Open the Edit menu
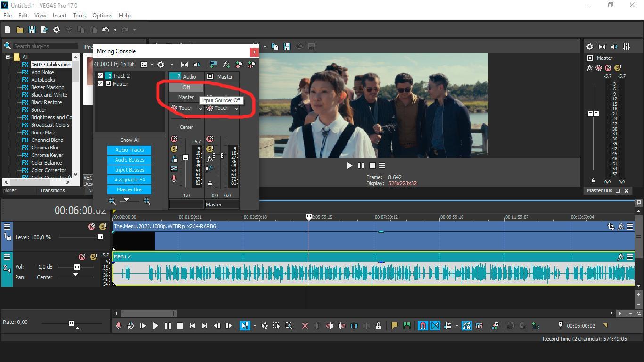This screenshot has width=644, height=362. (x=23, y=16)
